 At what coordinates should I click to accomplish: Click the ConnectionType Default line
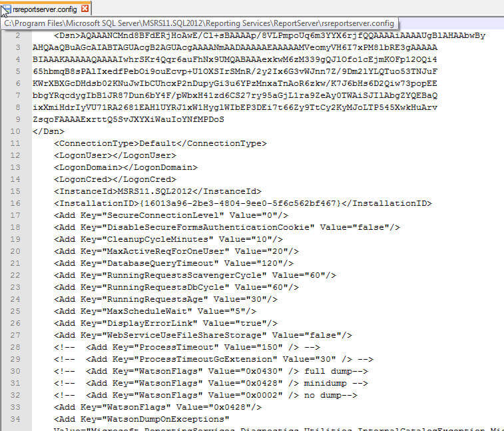(160, 143)
